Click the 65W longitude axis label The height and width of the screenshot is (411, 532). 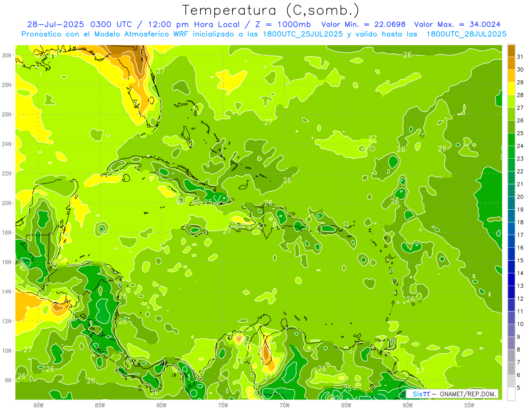tap(346, 405)
